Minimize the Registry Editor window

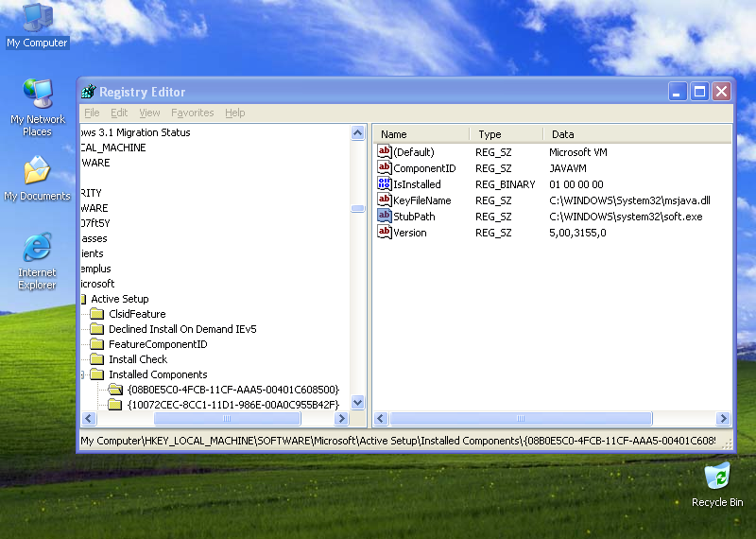coord(677,91)
